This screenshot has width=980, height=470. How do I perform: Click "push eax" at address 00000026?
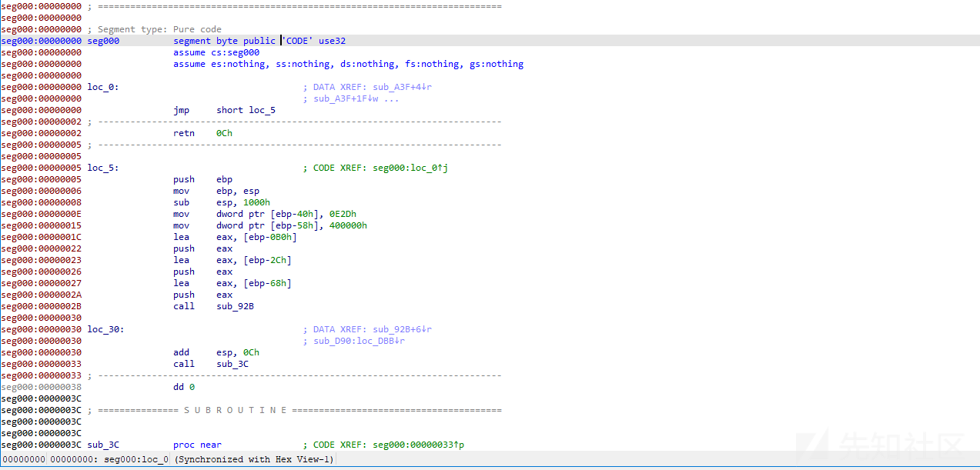tap(202, 272)
